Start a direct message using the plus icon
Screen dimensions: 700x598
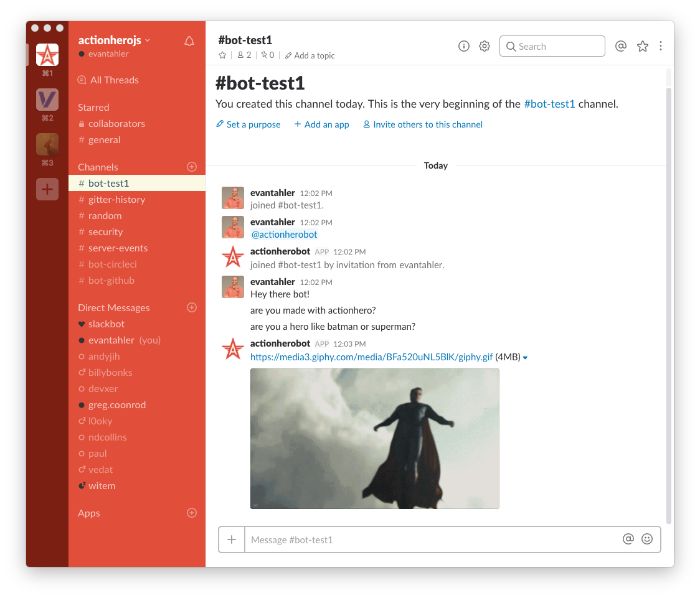click(192, 307)
